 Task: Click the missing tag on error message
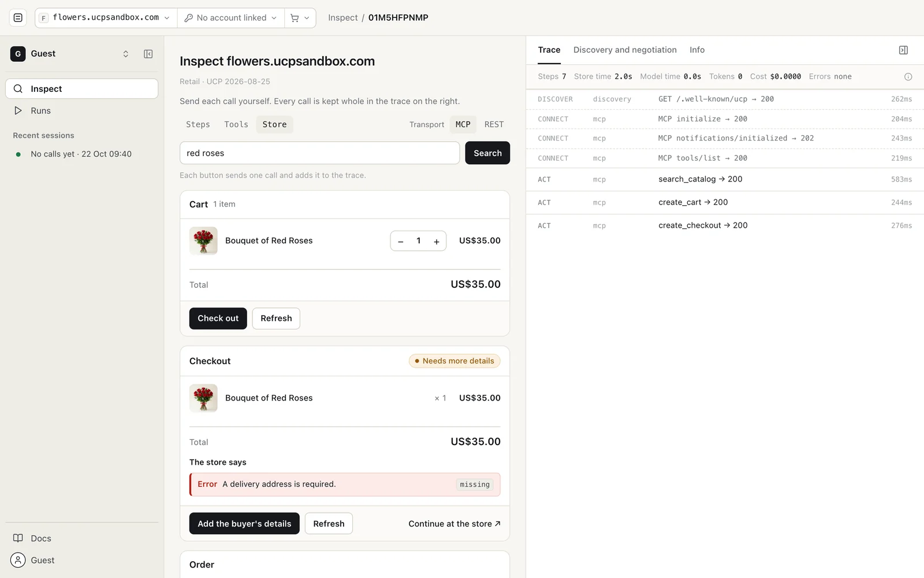pos(475,484)
